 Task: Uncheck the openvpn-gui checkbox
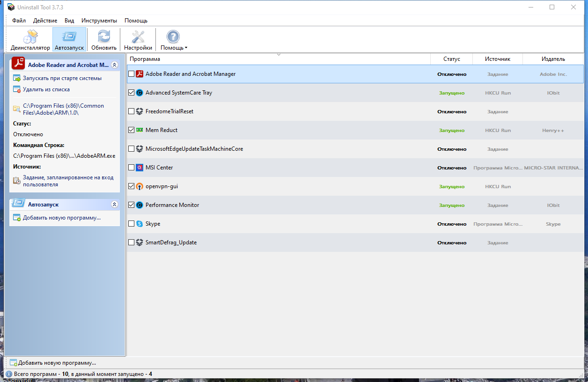(x=131, y=186)
